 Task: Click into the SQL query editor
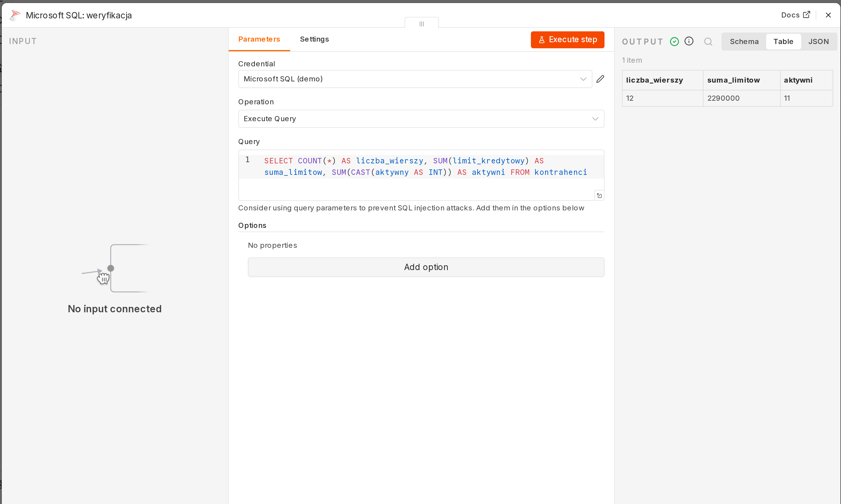pyautogui.click(x=421, y=175)
